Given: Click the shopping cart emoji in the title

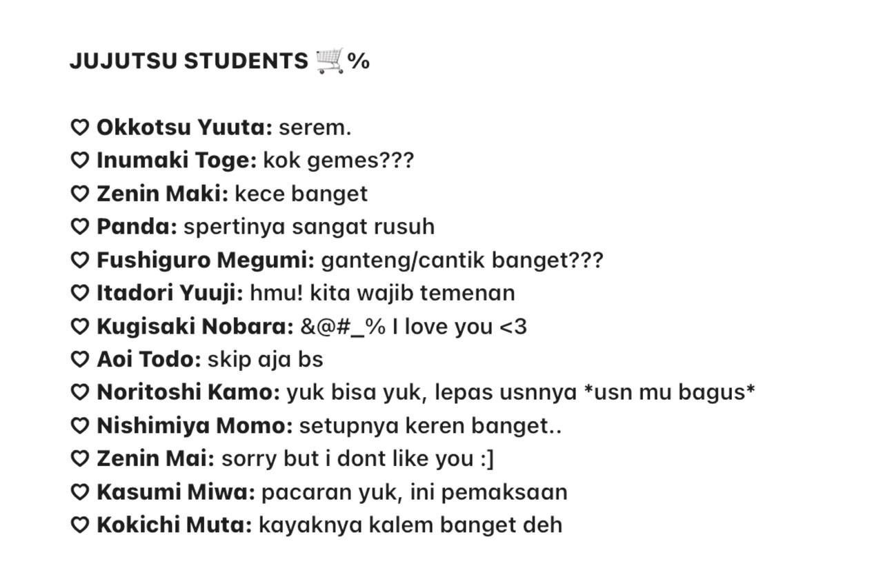Looking at the screenshot, I should pos(330,61).
